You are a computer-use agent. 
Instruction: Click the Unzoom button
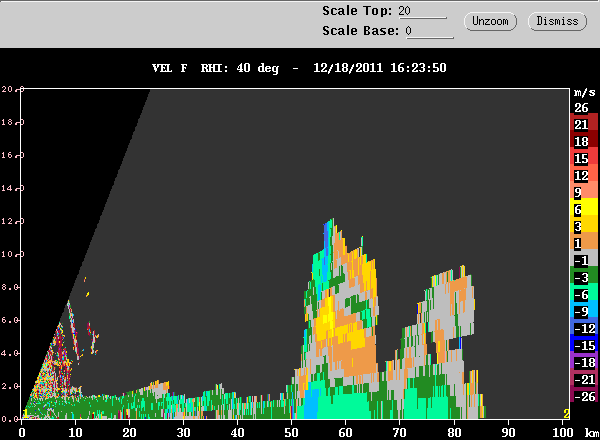click(x=490, y=21)
